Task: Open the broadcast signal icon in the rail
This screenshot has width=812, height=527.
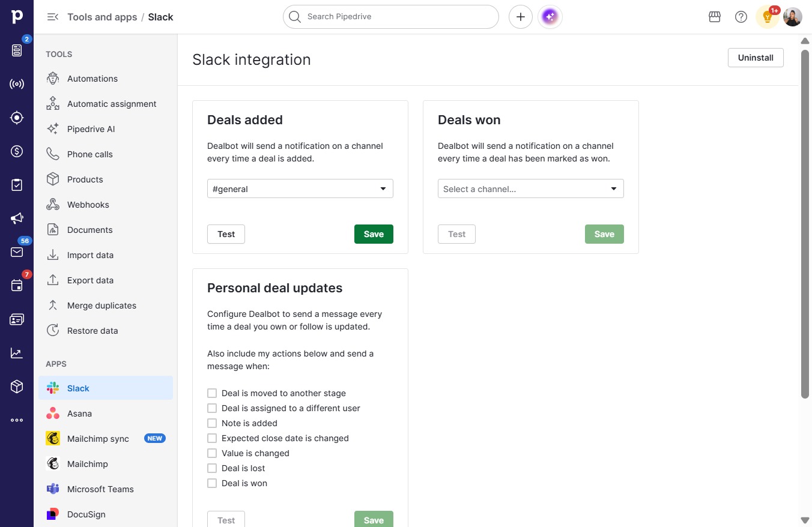Action: pos(17,84)
